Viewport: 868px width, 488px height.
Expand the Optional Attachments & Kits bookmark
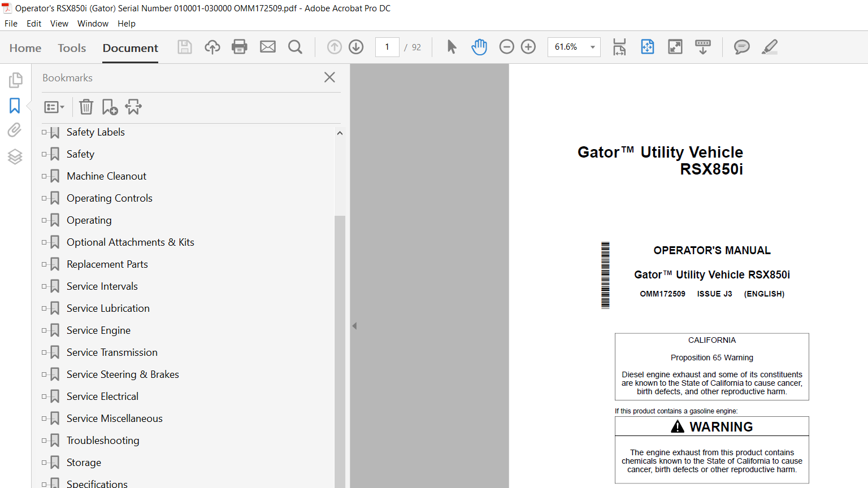pos(44,242)
